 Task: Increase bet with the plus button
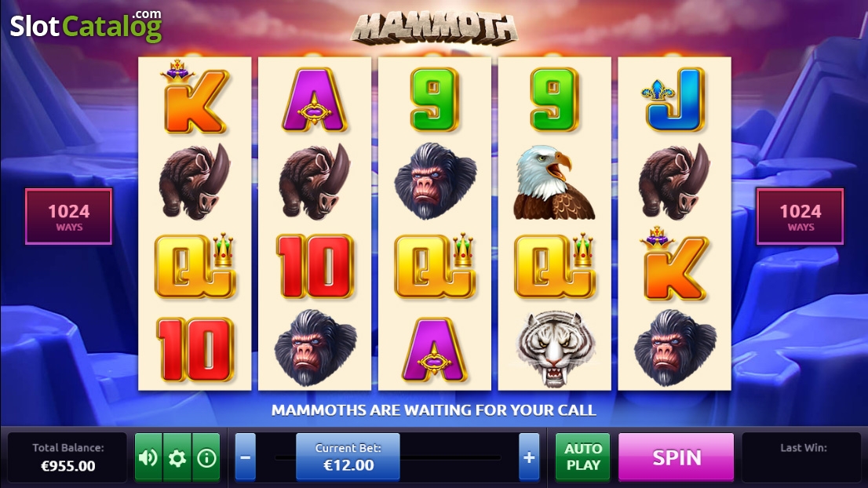pos(529,457)
